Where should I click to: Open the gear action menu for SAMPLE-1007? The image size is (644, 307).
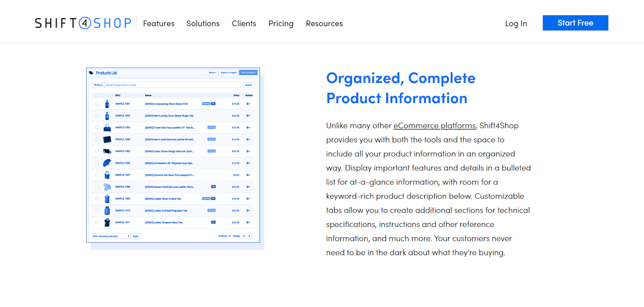tap(248, 175)
